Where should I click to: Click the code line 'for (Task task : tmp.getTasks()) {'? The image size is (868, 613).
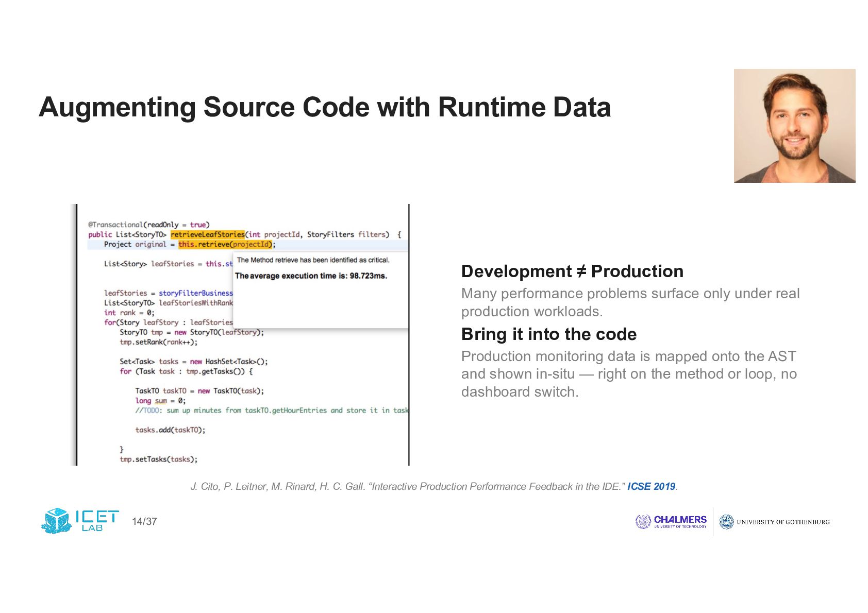(x=186, y=371)
